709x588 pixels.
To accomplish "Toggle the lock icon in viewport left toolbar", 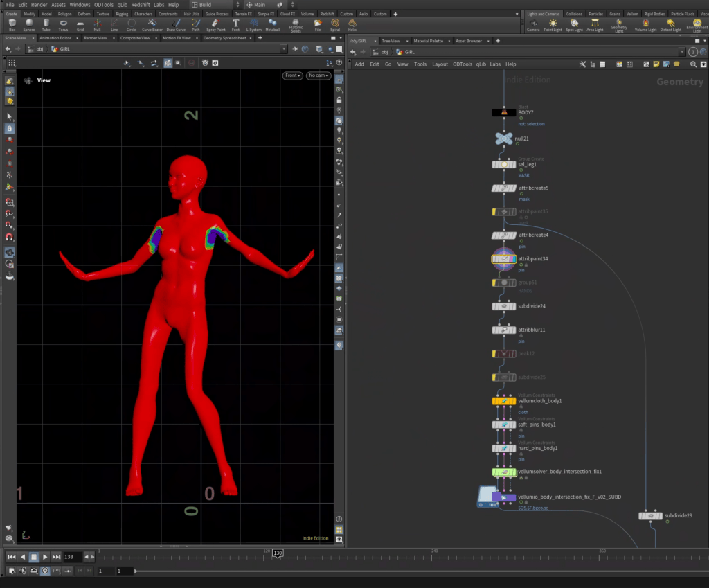I will (9, 128).
